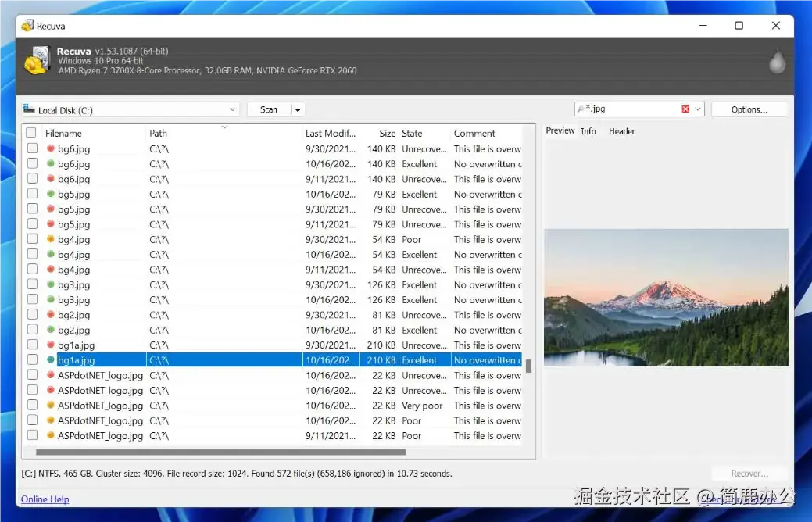Clear the *.jpg filter with the red X
The image size is (812, 522).
point(685,109)
